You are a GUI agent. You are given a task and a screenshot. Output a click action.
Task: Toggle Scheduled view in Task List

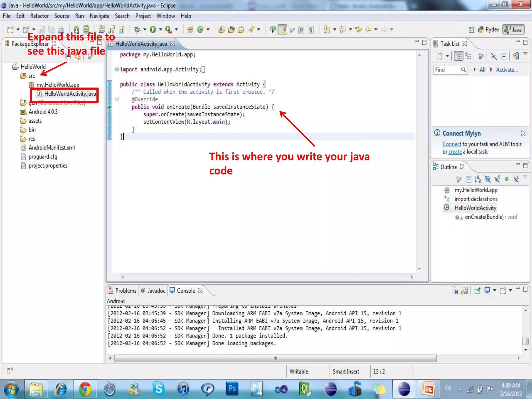click(468, 56)
